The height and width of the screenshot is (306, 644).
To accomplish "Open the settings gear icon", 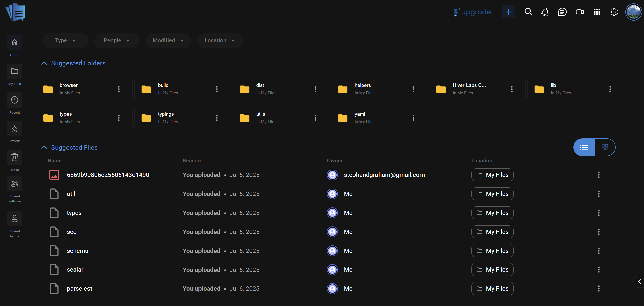I will tap(614, 12).
